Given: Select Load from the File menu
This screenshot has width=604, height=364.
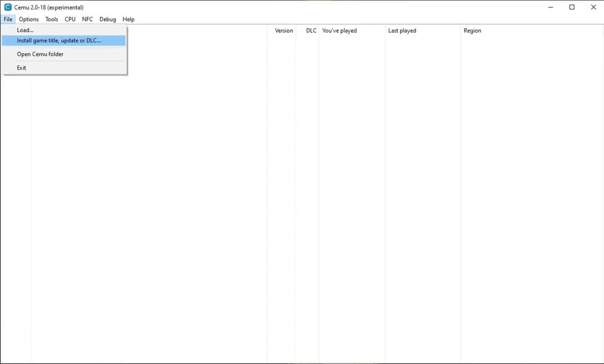Looking at the screenshot, I should click(x=25, y=30).
